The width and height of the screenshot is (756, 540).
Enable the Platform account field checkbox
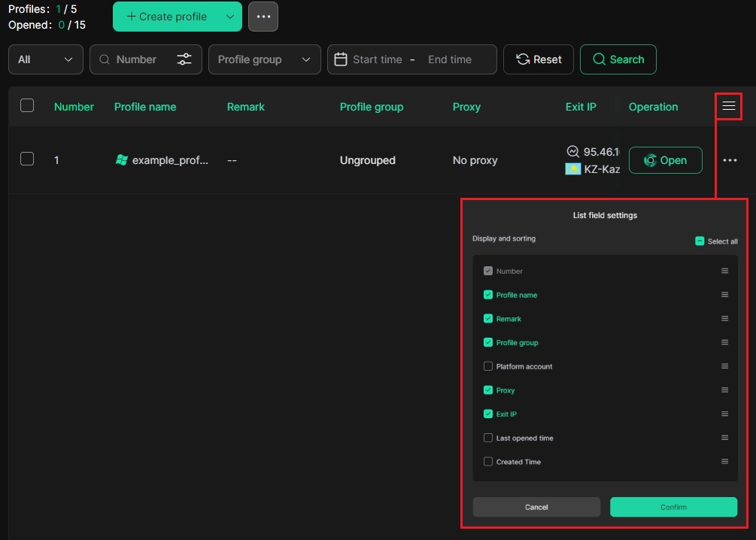[x=488, y=366]
